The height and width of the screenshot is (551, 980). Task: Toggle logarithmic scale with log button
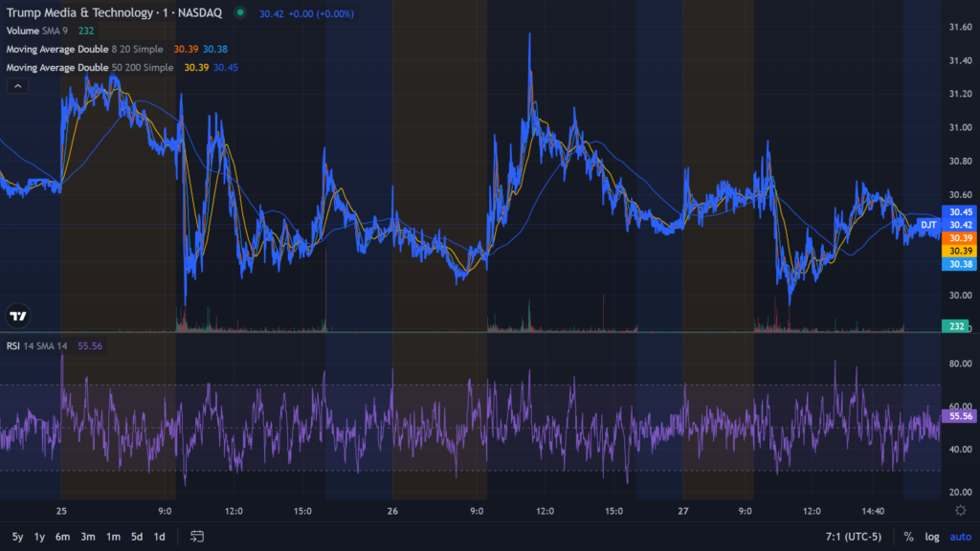tap(931, 537)
